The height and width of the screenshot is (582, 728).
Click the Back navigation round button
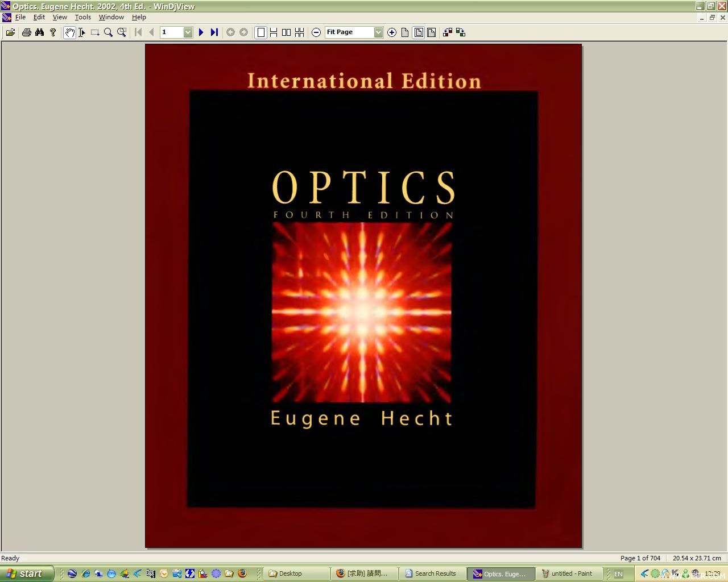[230, 32]
